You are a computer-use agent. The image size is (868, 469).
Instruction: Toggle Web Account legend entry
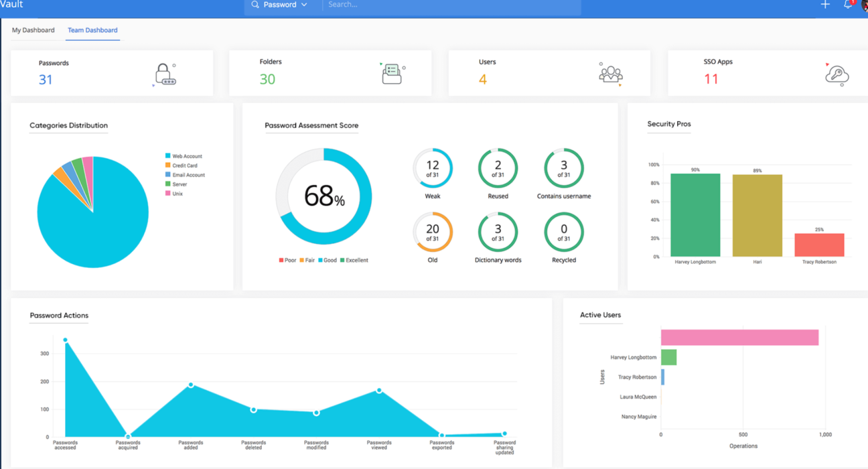tap(187, 156)
